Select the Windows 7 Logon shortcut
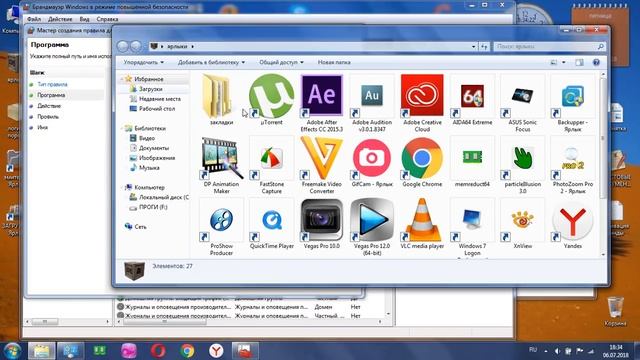 [x=472, y=227]
